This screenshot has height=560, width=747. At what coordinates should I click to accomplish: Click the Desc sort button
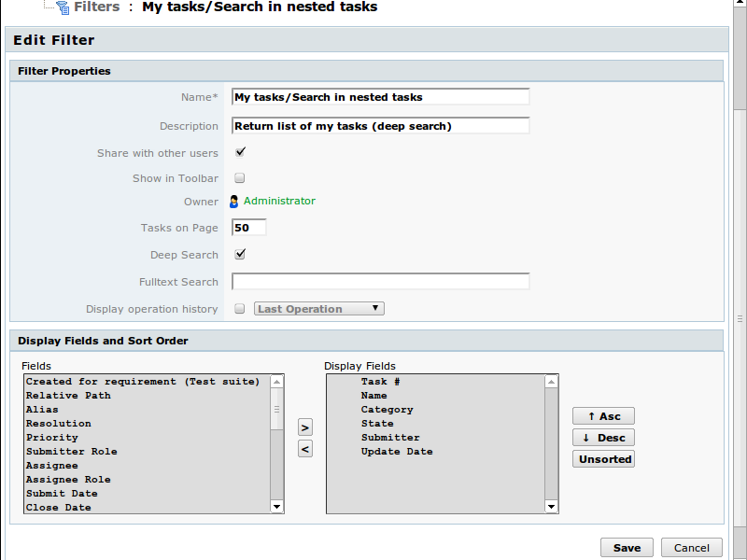[x=603, y=438]
